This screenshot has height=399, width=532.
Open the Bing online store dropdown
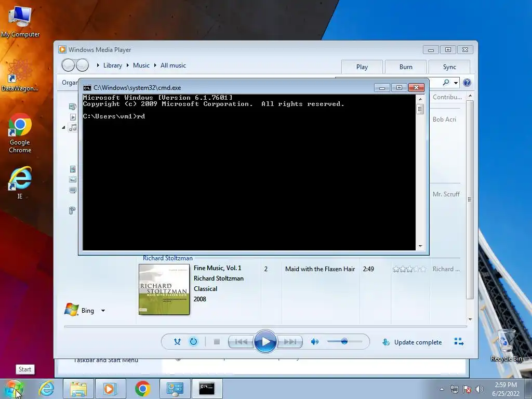click(103, 311)
